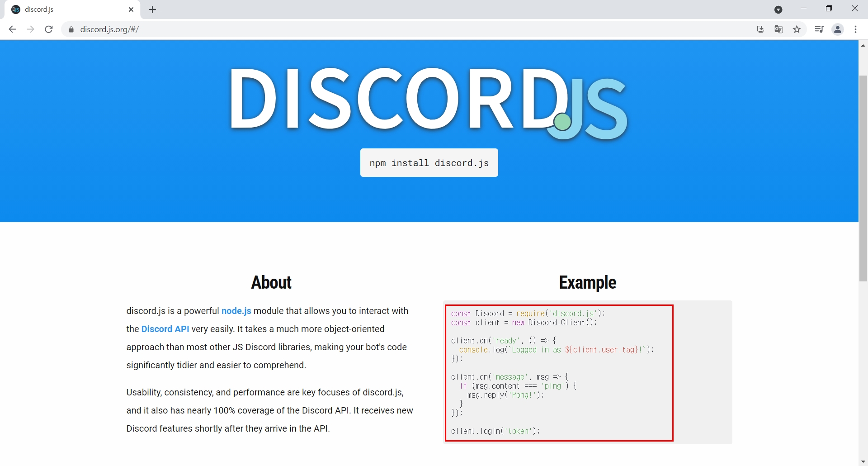This screenshot has height=466, width=868.
Task: Minimize the Chrome window
Action: tap(803, 9)
